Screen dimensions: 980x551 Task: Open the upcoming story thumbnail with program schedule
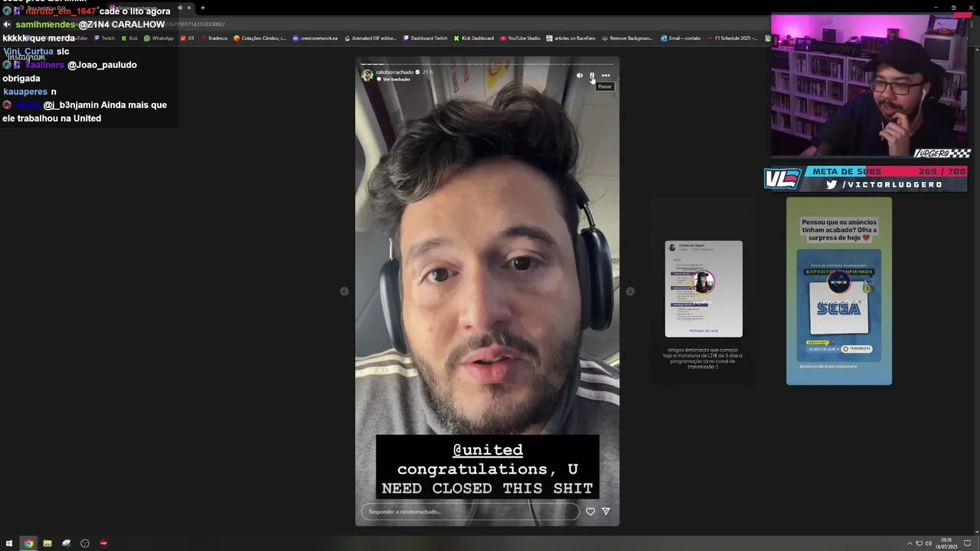(704, 289)
